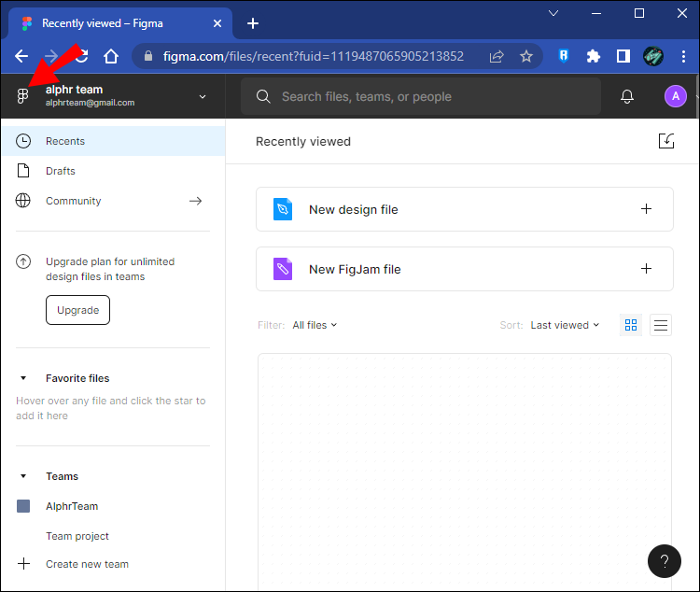Click the import file icon
This screenshot has height=592, width=700.
tap(665, 141)
